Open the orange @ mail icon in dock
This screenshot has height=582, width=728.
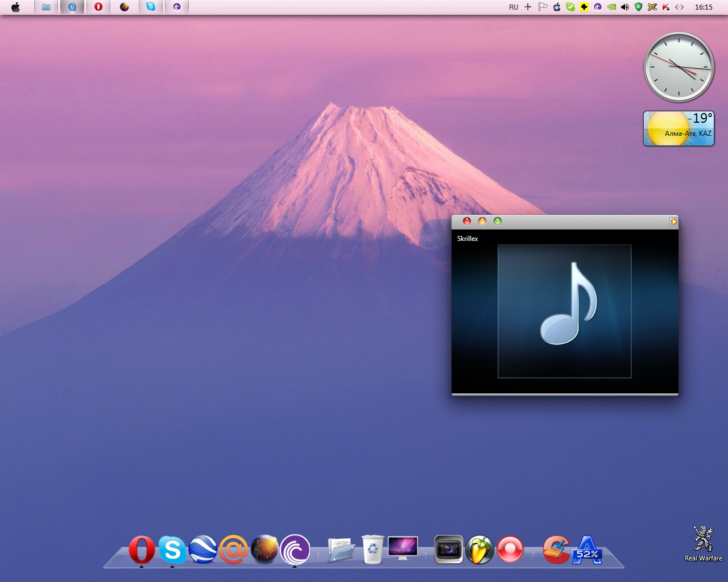(233, 550)
